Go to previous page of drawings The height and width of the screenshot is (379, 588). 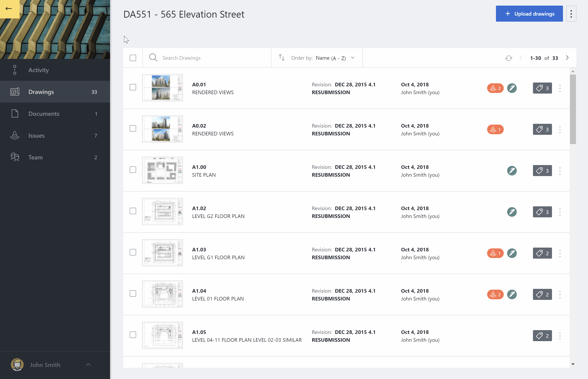pyautogui.click(x=521, y=58)
